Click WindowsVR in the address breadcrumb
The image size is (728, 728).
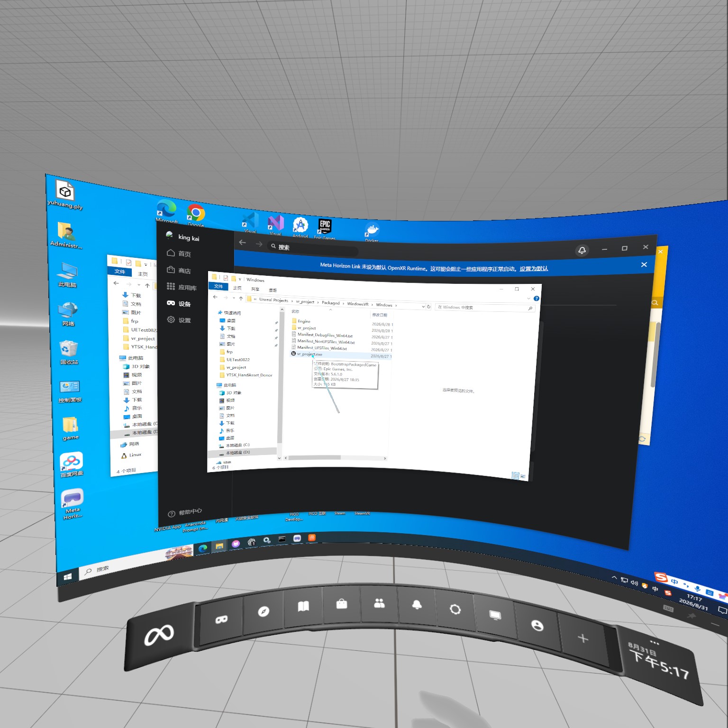click(358, 304)
